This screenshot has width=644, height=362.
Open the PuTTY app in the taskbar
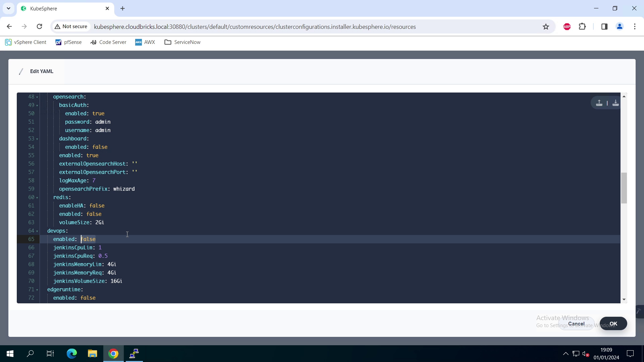(x=134, y=354)
